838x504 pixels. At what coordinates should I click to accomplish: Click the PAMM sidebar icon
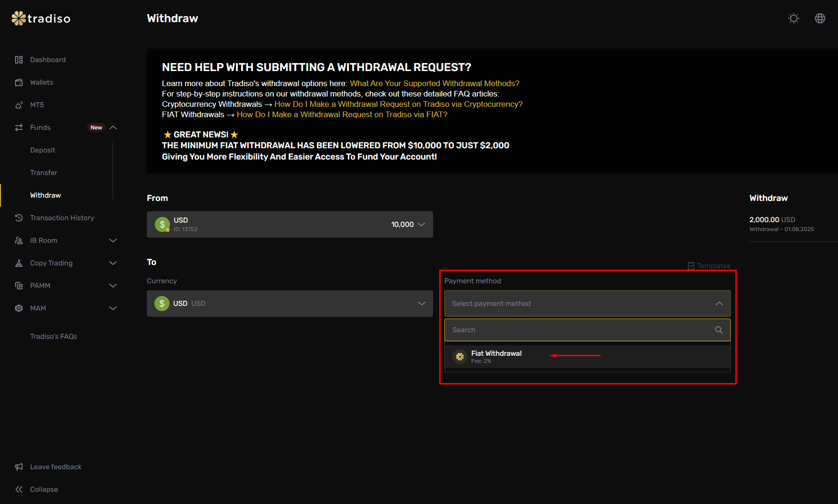tap(19, 286)
